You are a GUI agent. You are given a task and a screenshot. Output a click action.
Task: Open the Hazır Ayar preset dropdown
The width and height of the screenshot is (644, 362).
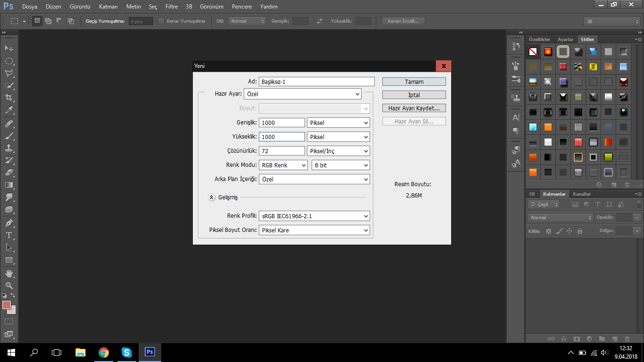tap(302, 94)
